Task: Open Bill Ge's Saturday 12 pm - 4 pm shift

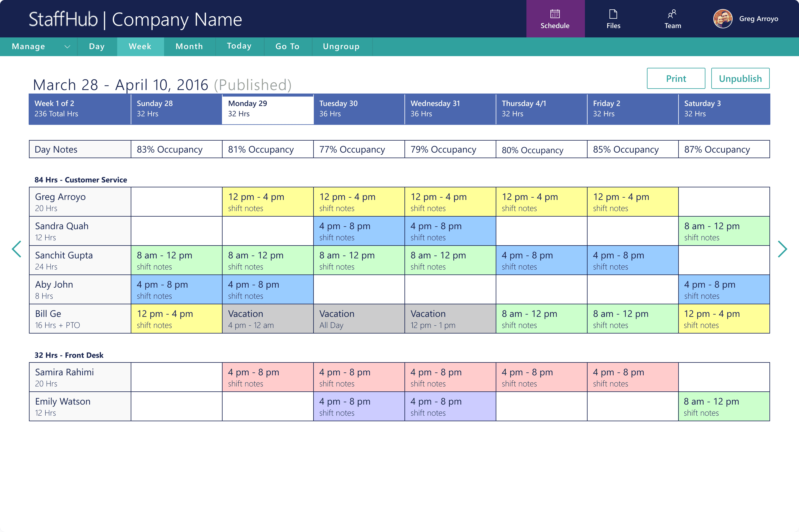Action: coord(724,319)
